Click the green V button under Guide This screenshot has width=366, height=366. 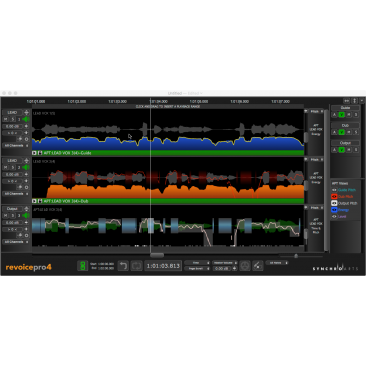pyautogui.click(x=341, y=115)
